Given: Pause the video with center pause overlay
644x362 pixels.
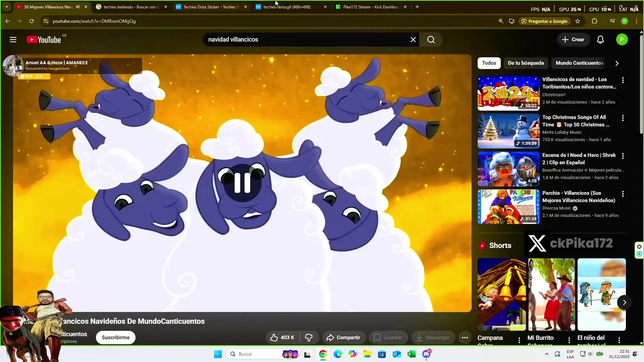Looking at the screenshot, I should 242,183.
